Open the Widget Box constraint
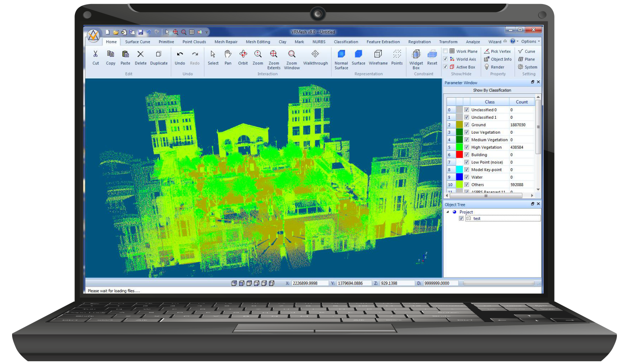 coord(416,59)
